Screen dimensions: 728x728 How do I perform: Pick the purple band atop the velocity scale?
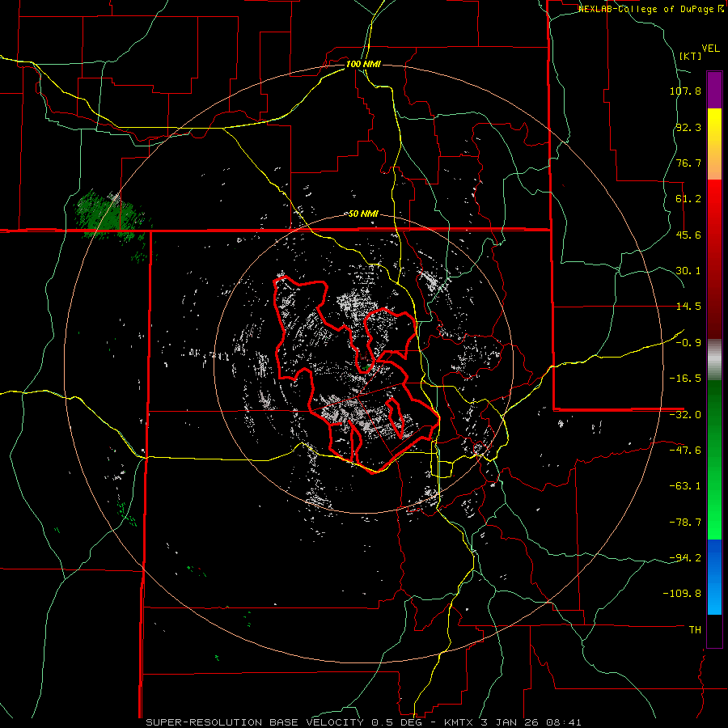tap(714, 90)
